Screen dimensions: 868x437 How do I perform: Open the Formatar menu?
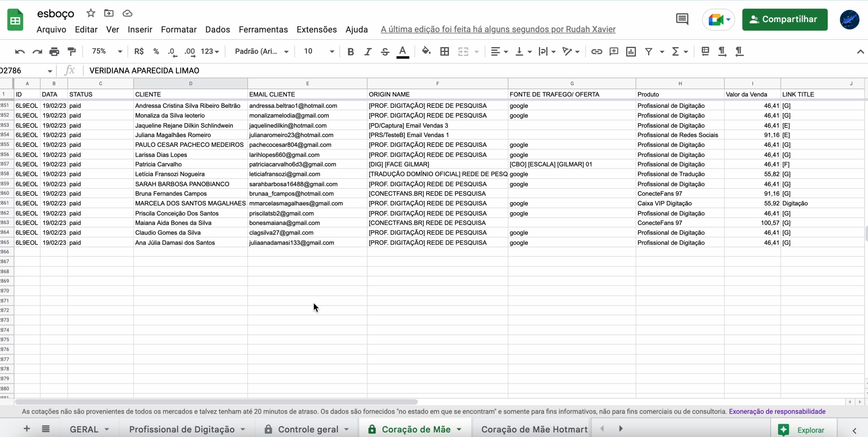(x=179, y=29)
